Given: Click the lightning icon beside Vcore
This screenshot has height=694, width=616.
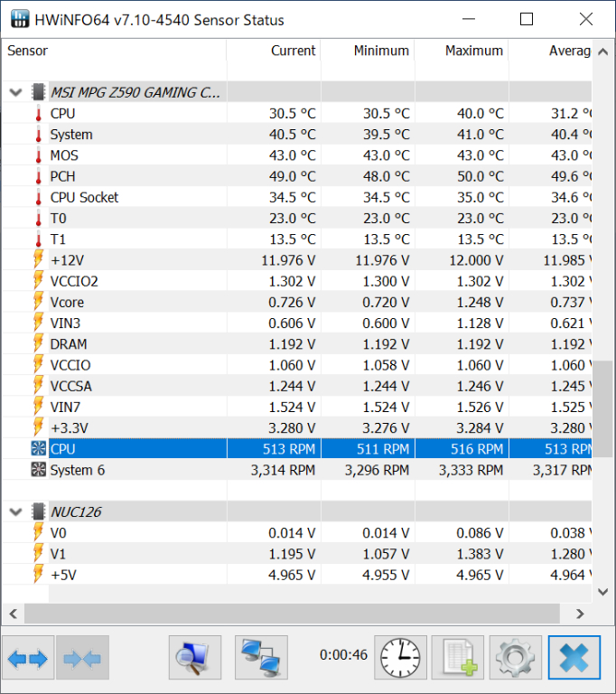Looking at the screenshot, I should (x=39, y=302).
